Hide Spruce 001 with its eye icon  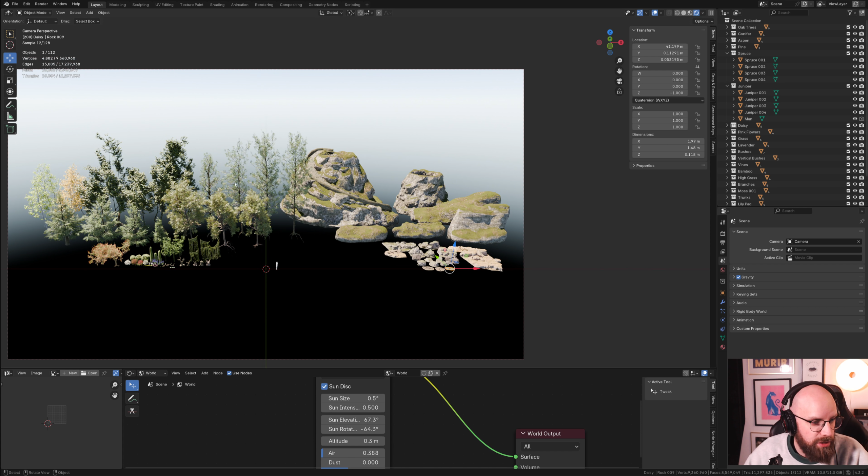(x=855, y=60)
